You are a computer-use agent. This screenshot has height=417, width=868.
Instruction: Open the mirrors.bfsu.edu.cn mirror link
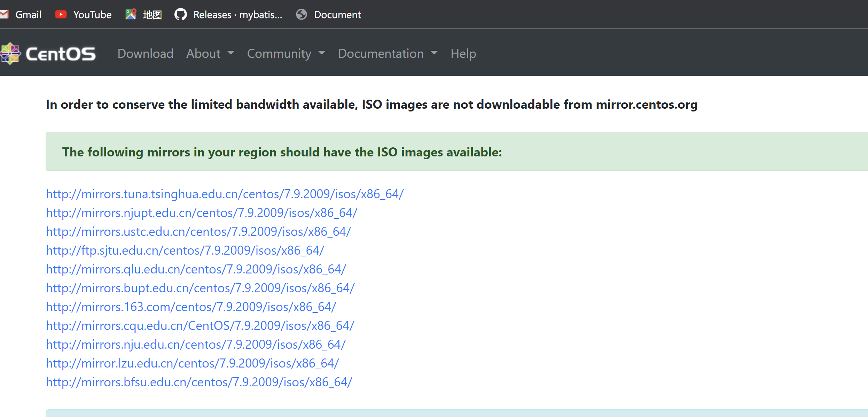[x=199, y=382]
